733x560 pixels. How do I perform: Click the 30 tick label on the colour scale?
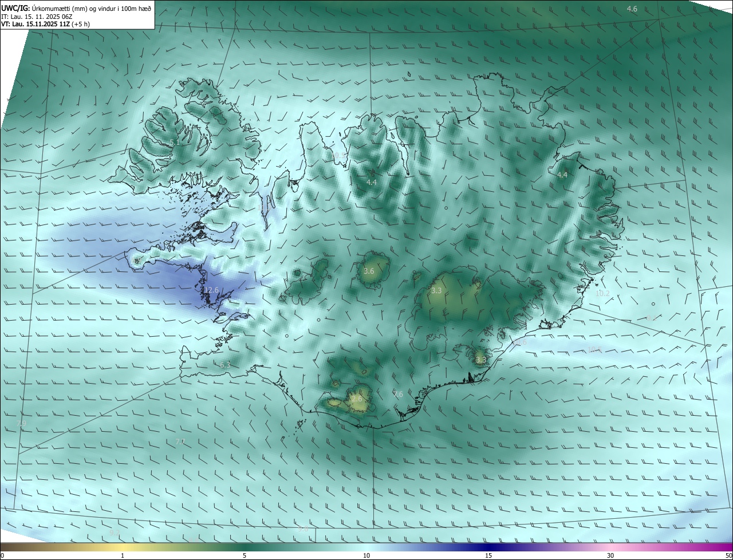pyautogui.click(x=610, y=555)
